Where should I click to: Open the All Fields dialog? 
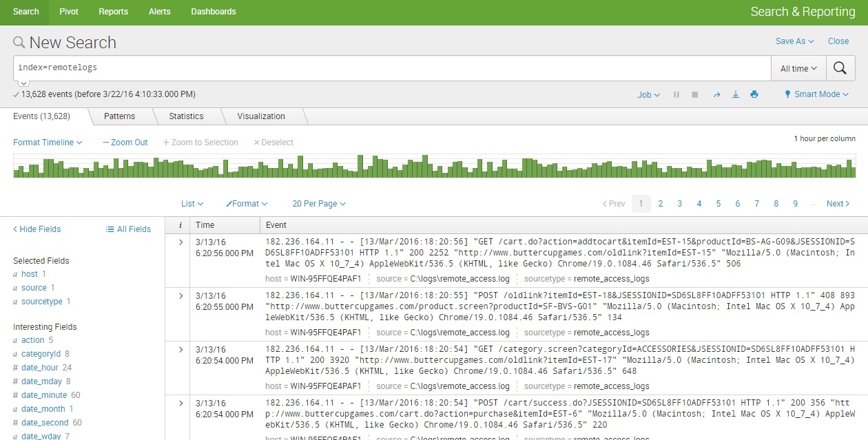(127, 229)
